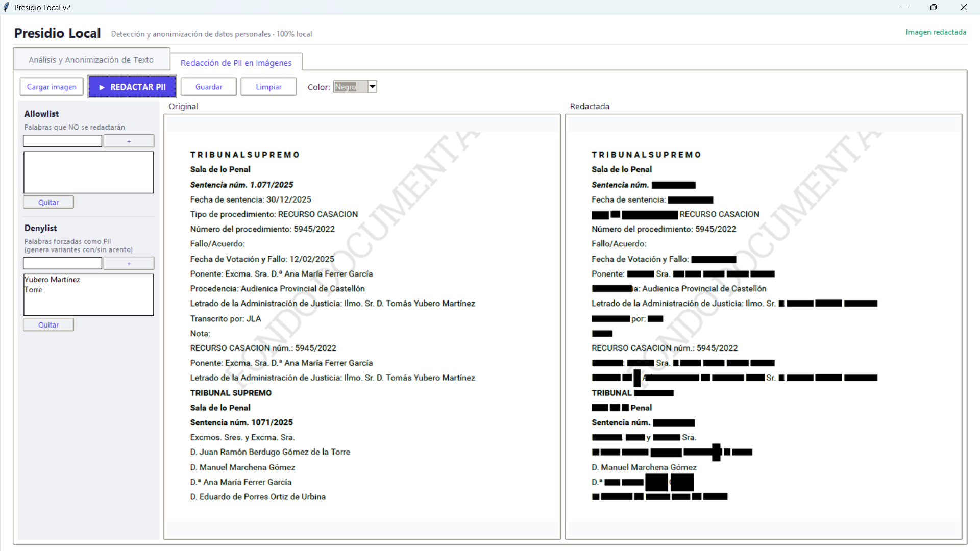The width and height of the screenshot is (980, 551).
Task: Click the empty Allowlist listbox
Action: tap(88, 172)
